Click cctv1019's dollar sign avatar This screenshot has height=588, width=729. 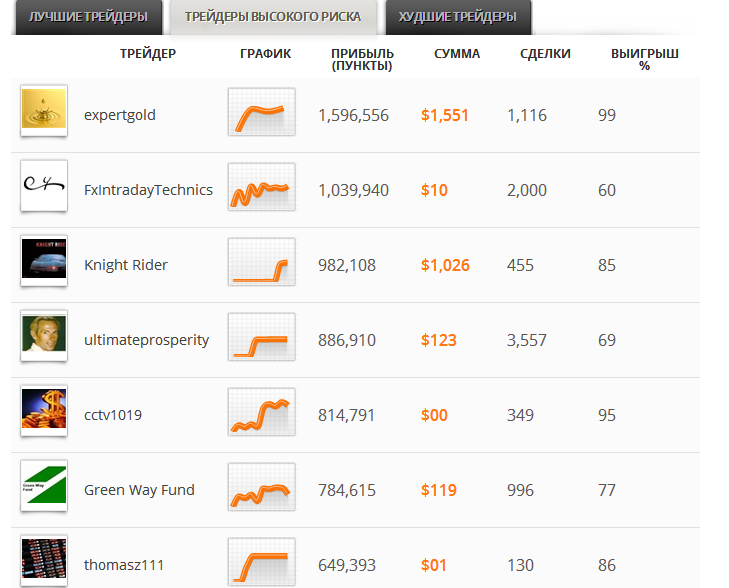(x=44, y=410)
